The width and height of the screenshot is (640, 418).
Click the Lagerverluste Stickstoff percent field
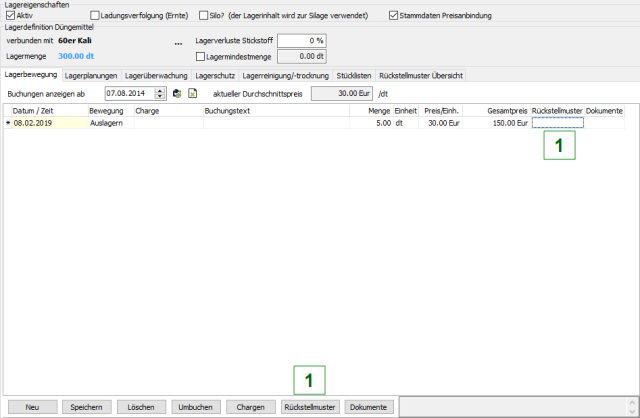click(302, 40)
